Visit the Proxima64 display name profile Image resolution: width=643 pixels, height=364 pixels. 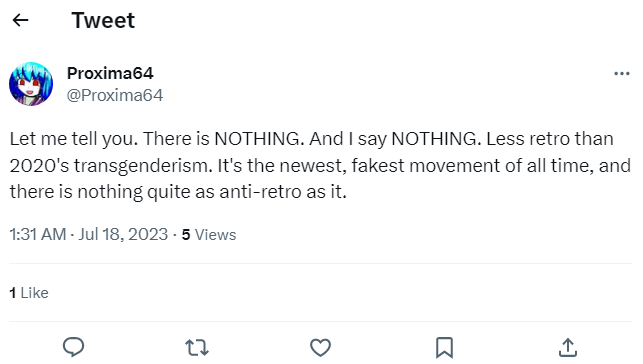click(110, 73)
